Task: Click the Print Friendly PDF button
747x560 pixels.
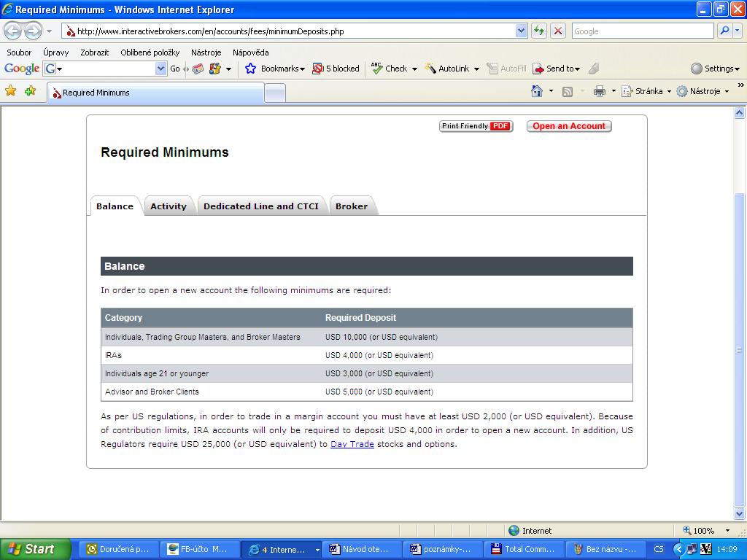Action: point(476,126)
